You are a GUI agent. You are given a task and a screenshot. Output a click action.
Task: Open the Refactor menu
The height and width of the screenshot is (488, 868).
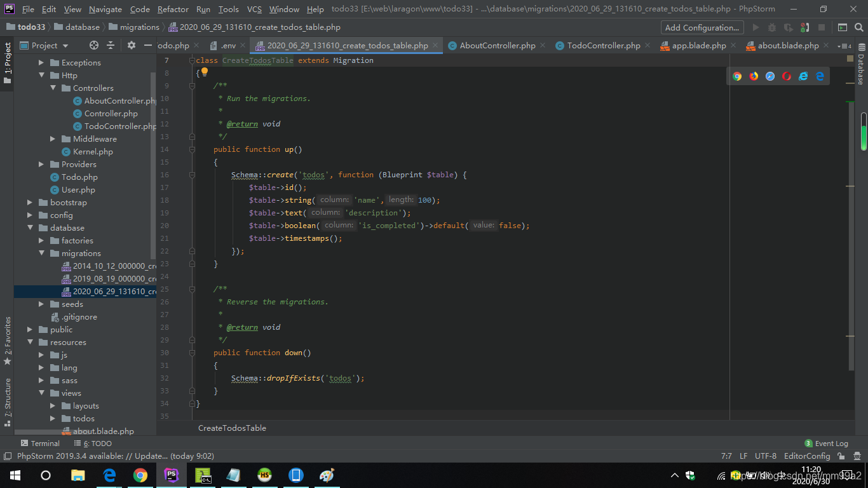[x=173, y=9]
